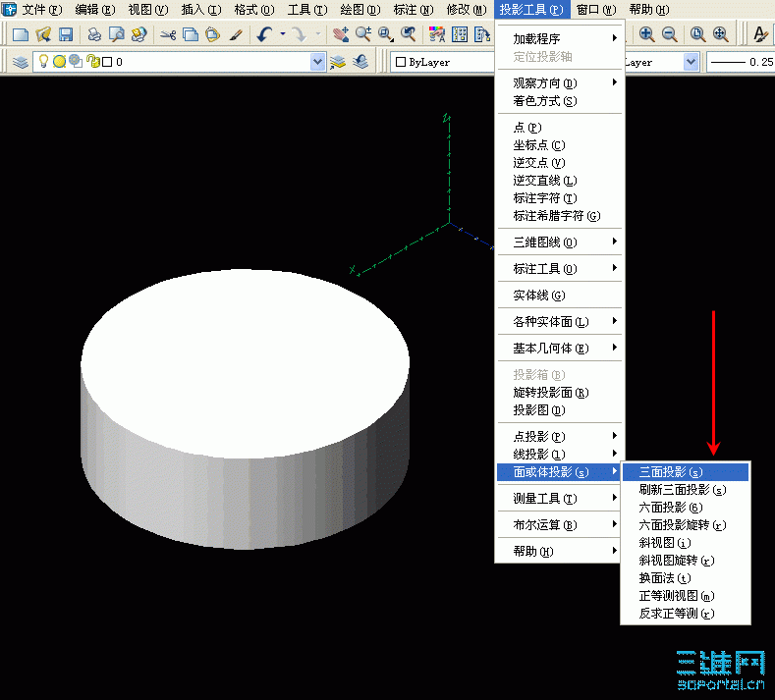This screenshot has height=700, width=775.
Task: Select Zoom Realtime magnifier icon
Action: tap(363, 34)
